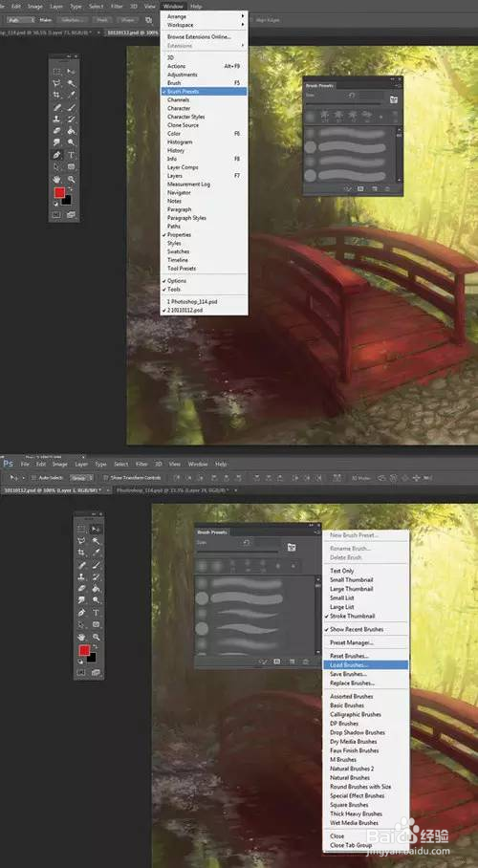Select the highlighted Move tool in the toolbox
Screen dimensions: 478x868
pos(96,529)
